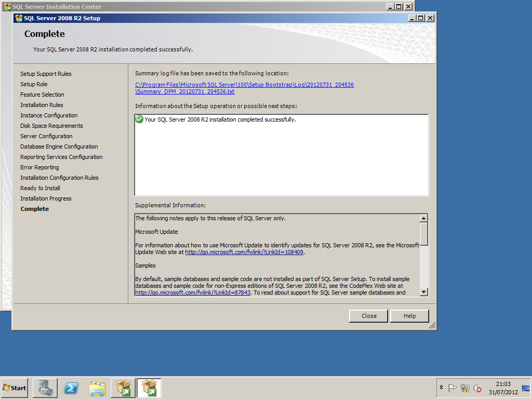Select the Installation Configuration Rules step

pyautogui.click(x=59, y=178)
